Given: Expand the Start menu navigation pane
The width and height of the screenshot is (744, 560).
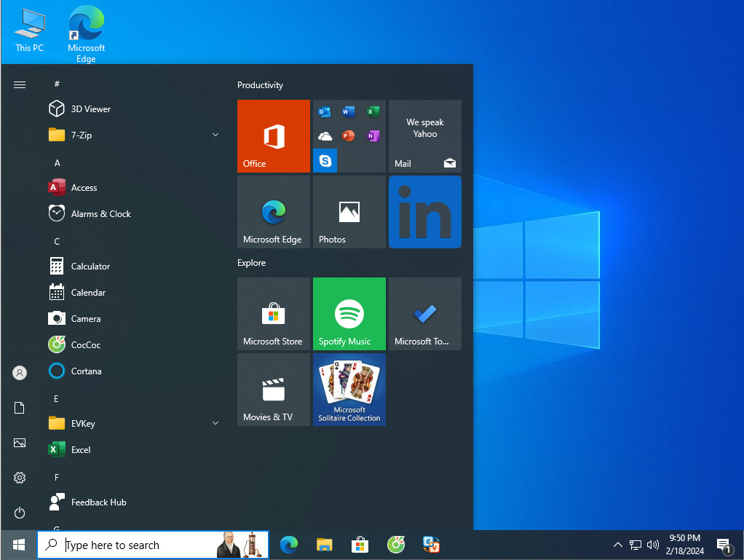Looking at the screenshot, I should coord(19,84).
